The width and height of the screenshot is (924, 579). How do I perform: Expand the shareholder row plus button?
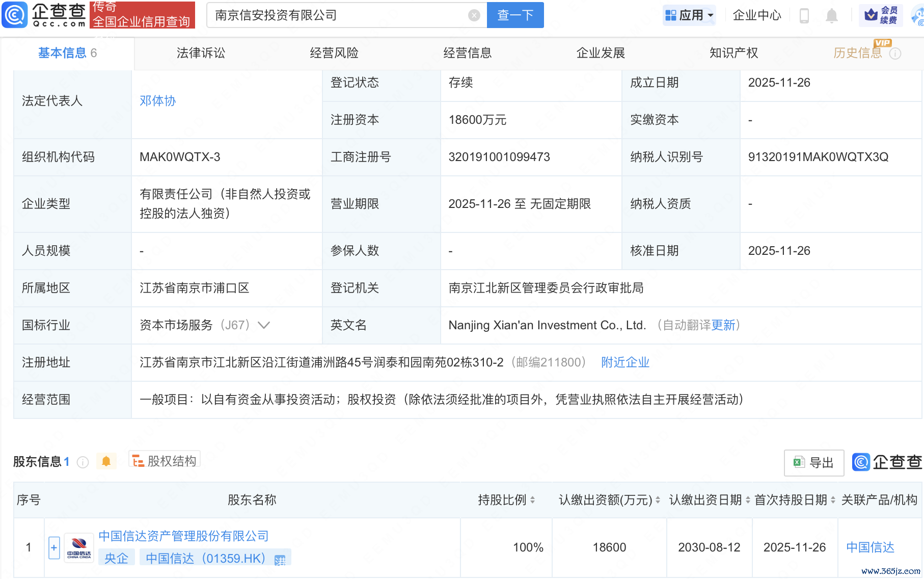pos(54,548)
